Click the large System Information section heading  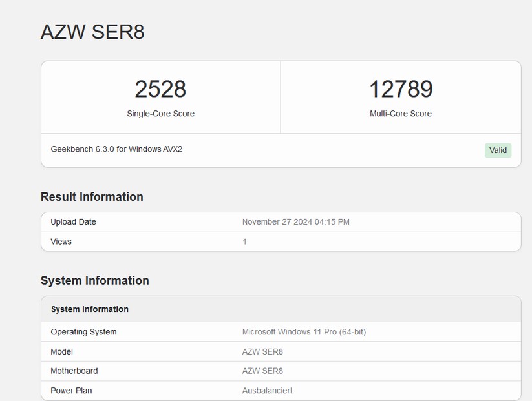(x=94, y=281)
